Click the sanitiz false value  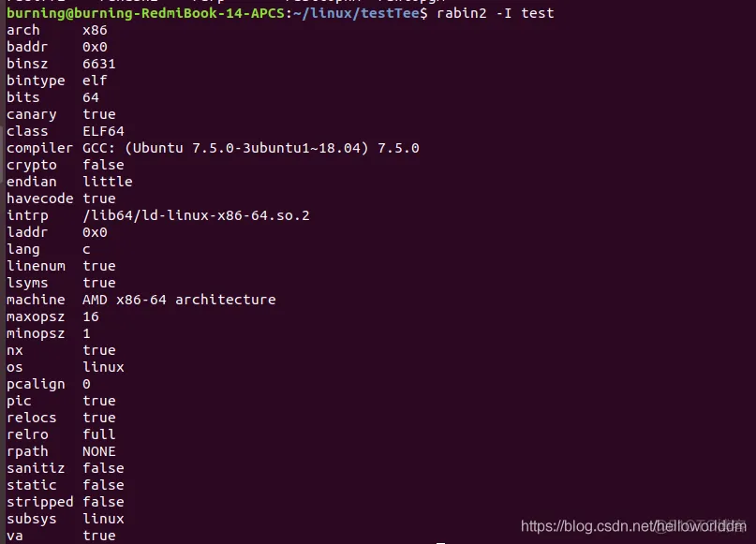[103, 468]
